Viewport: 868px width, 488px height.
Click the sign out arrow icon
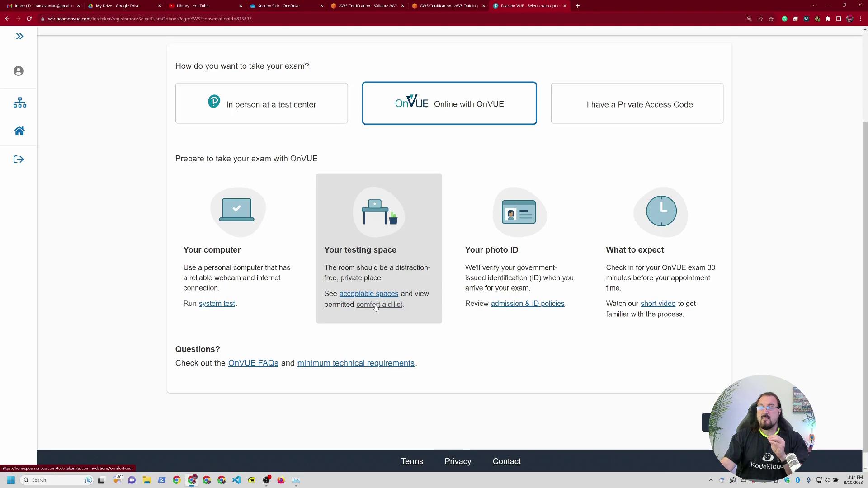19,160
